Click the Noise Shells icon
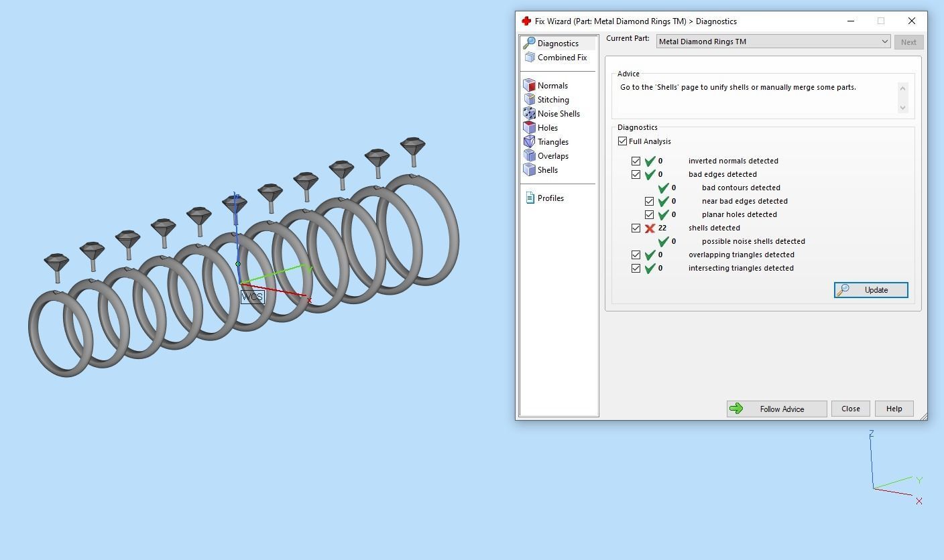Screen dimensions: 944x560 coord(530,114)
